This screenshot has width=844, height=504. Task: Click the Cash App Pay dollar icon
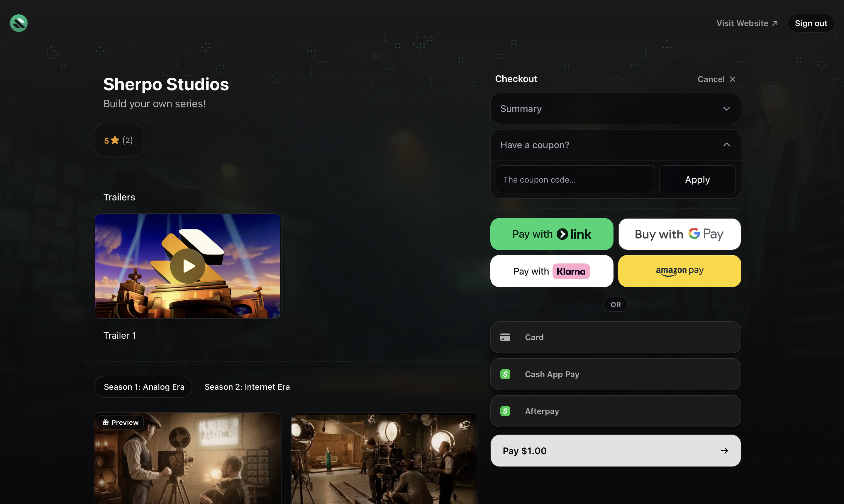[x=505, y=374]
